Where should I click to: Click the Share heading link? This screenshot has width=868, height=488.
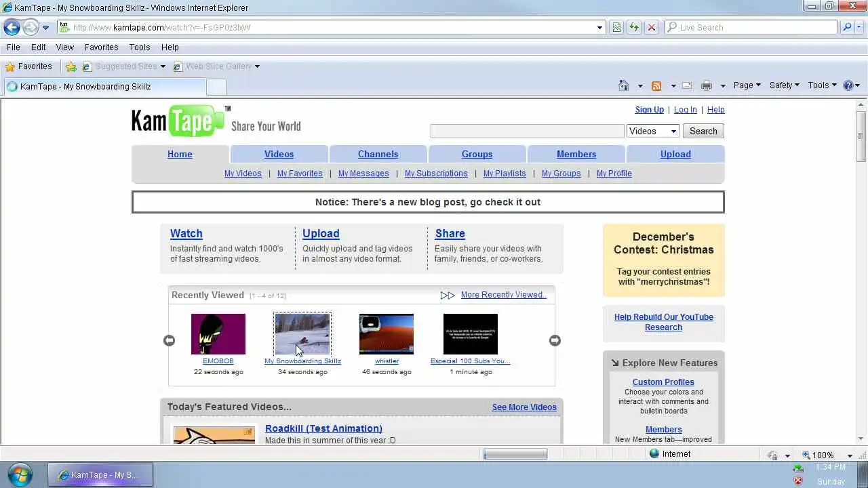[x=450, y=234]
